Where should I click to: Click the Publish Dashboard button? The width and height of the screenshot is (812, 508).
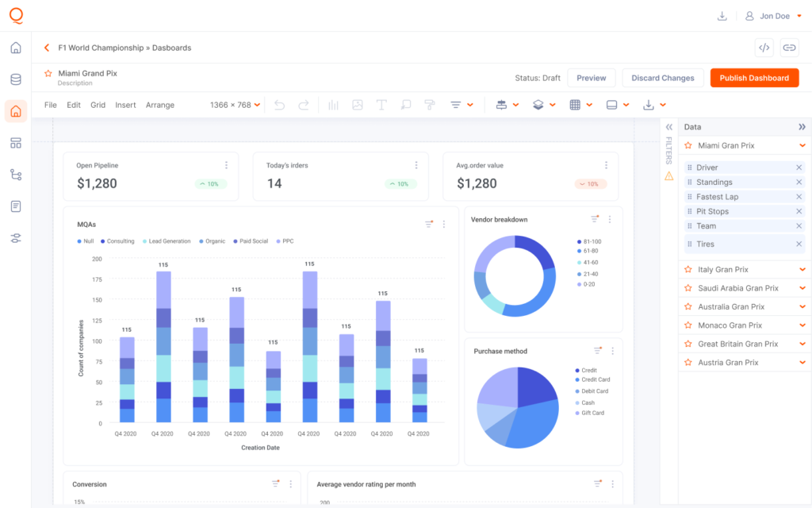tap(754, 78)
